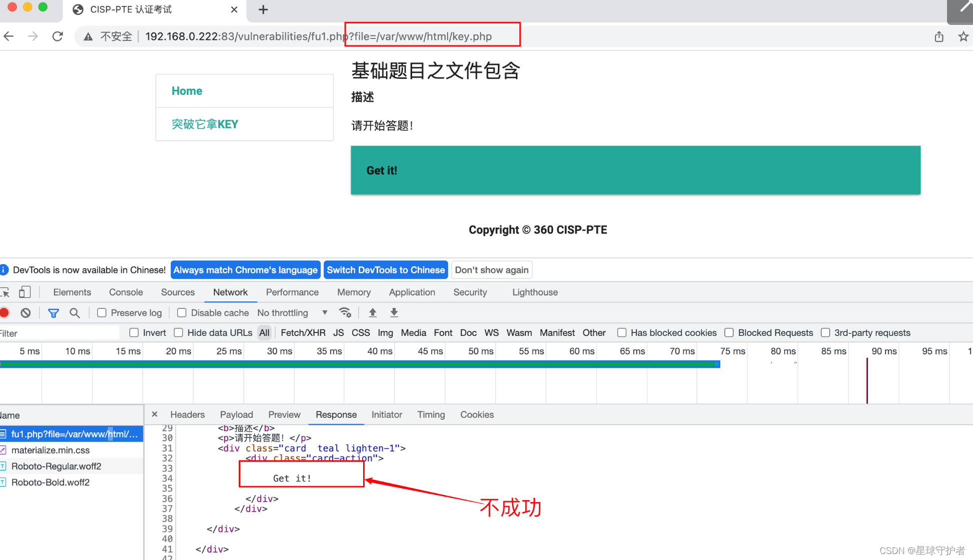The image size is (973, 560).
Task: Click the browser reload icon
Action: pyautogui.click(x=58, y=36)
